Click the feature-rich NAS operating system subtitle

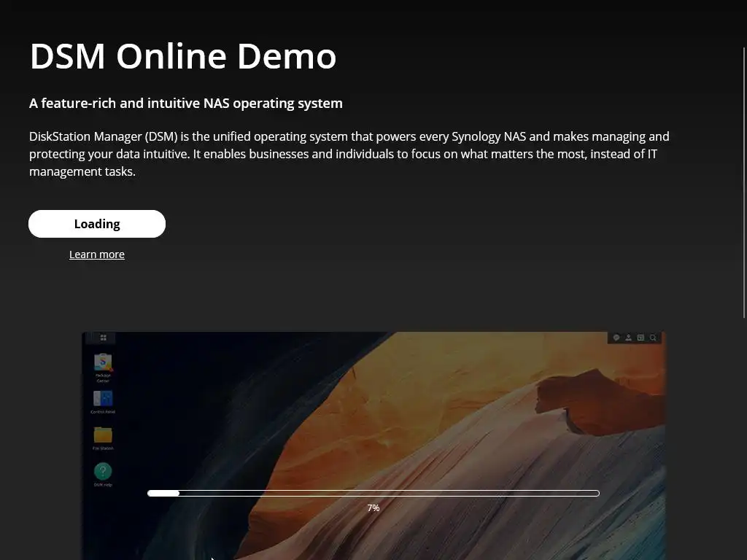pos(186,104)
